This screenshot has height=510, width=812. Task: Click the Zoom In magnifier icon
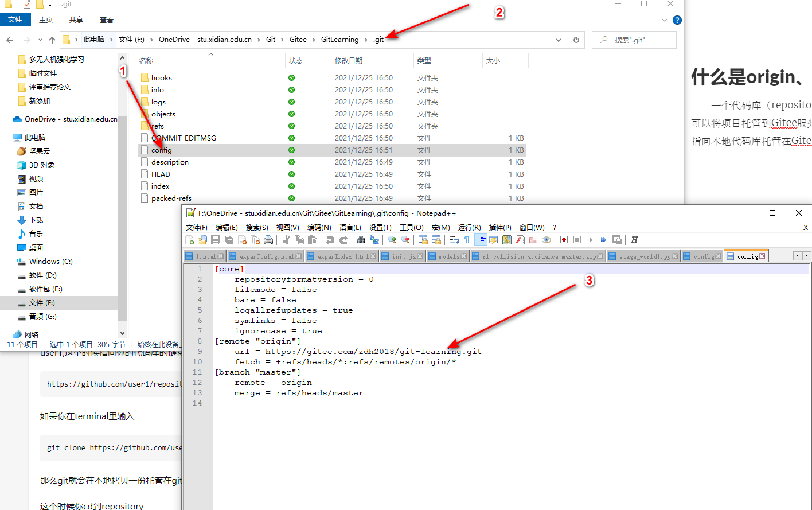click(392, 240)
